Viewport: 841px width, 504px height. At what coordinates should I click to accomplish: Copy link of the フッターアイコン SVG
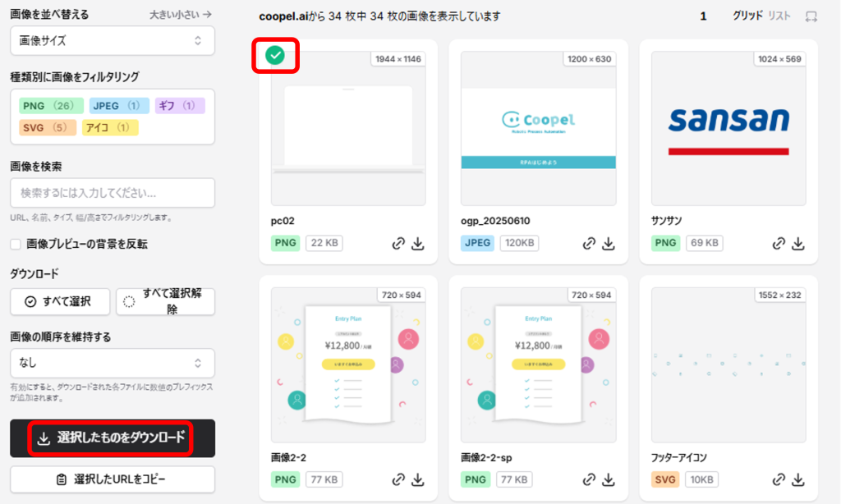click(x=779, y=479)
